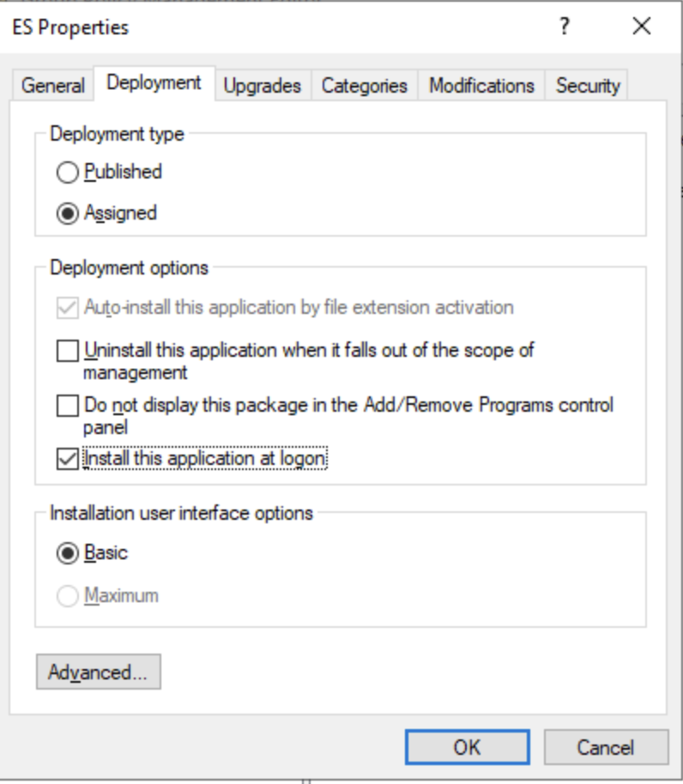Open the Security tab
This screenshot has width=683, height=784.
587,86
